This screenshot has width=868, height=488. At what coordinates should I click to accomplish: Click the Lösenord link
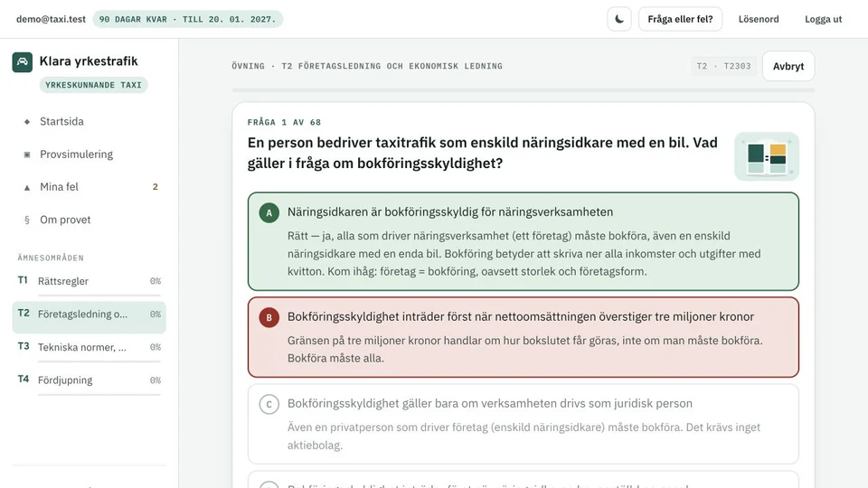coord(759,19)
